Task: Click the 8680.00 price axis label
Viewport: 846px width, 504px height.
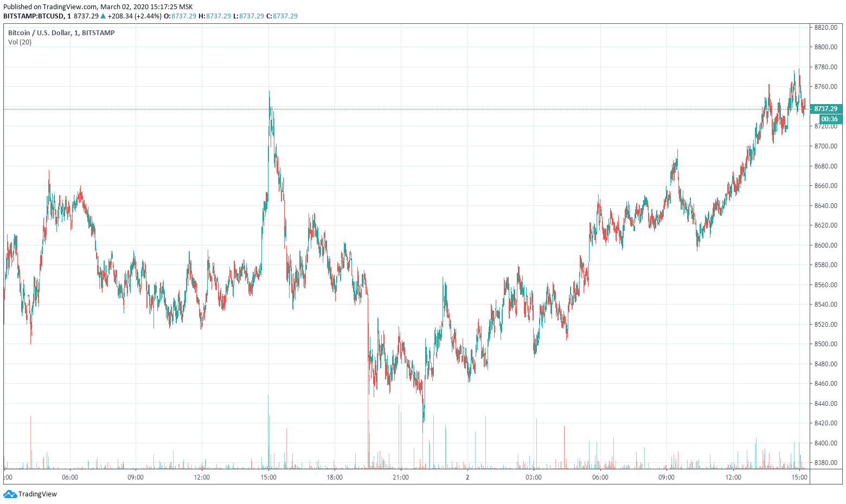Action: [x=826, y=166]
